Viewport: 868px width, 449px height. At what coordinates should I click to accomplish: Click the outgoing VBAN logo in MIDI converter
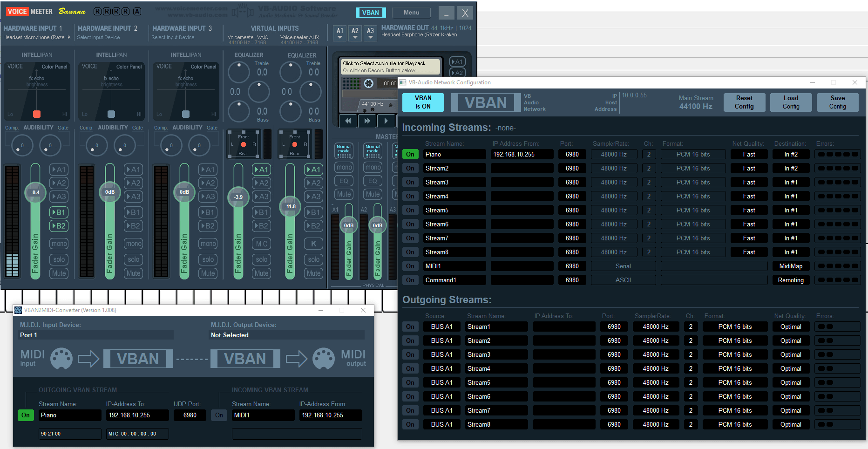pyautogui.click(x=138, y=359)
